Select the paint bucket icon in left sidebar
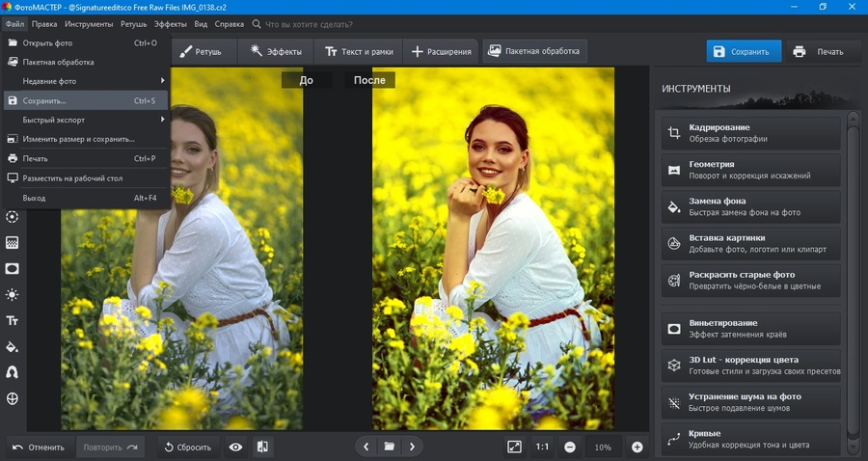 click(x=13, y=347)
